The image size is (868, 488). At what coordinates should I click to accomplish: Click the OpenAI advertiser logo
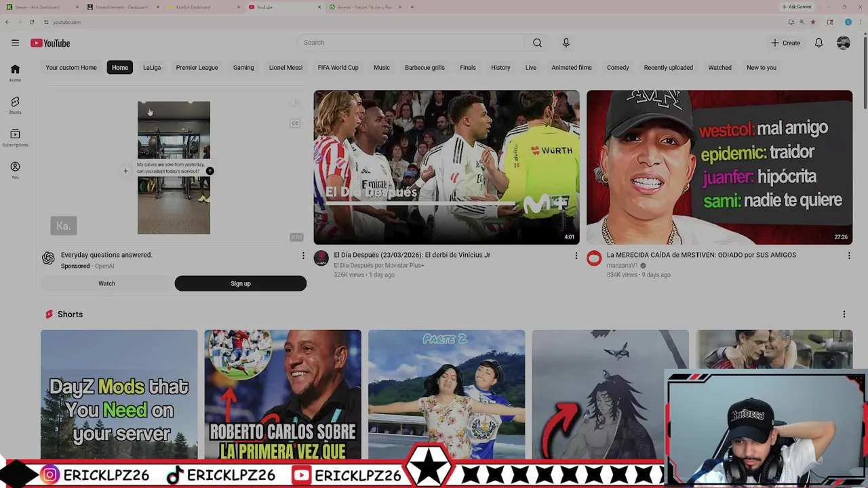click(x=48, y=258)
